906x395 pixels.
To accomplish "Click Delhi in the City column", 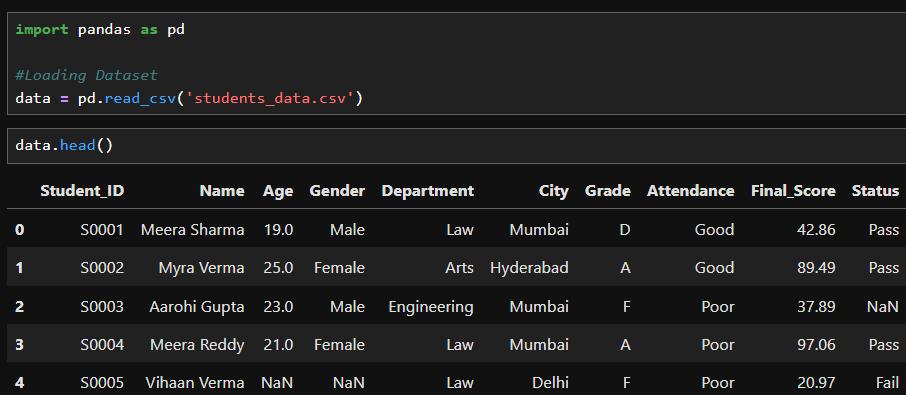I will 550,383.
